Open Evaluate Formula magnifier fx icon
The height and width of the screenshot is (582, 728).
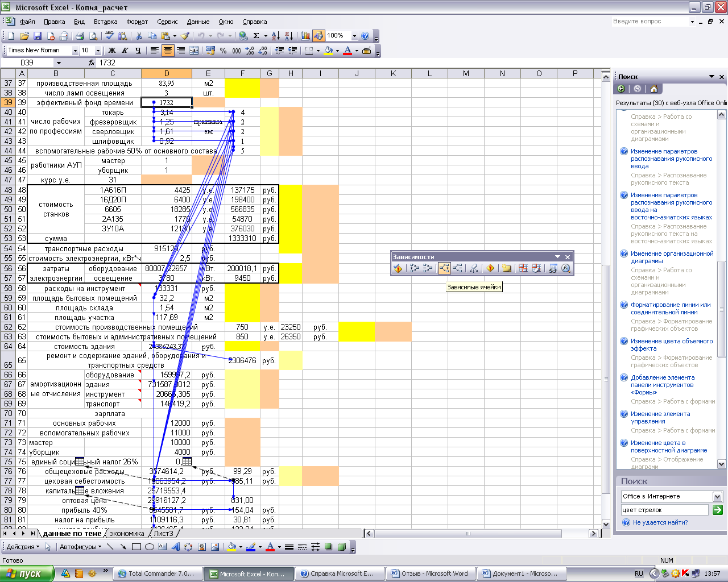pos(566,268)
